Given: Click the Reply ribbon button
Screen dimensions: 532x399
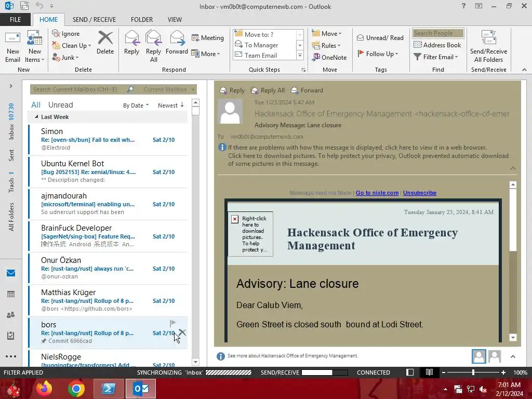Looking at the screenshot, I should click(131, 43).
